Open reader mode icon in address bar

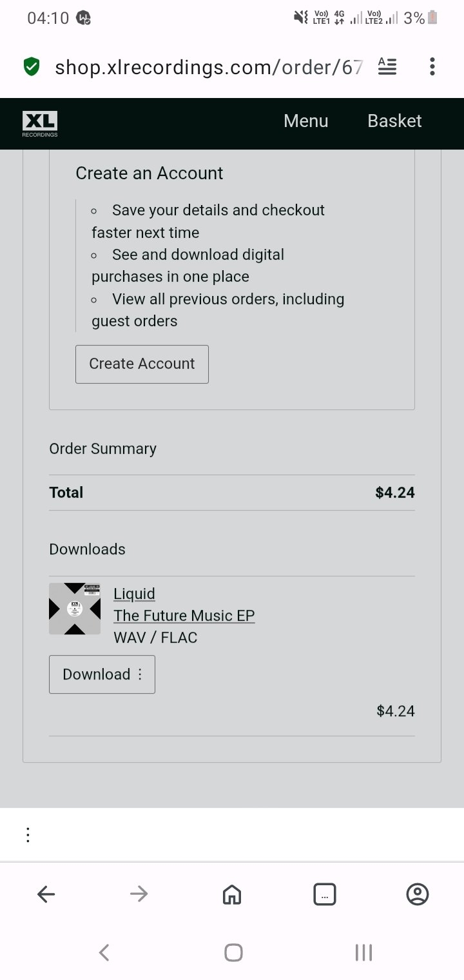(387, 66)
